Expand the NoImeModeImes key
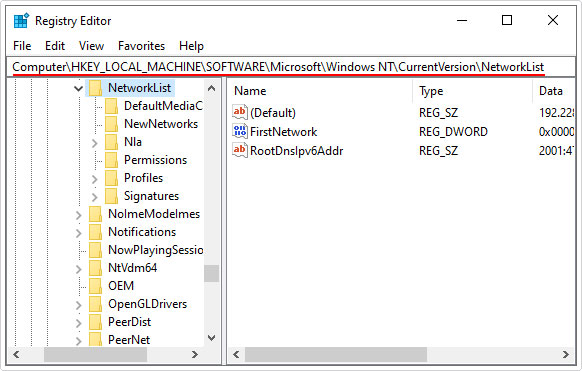Screen dimensions: 582x371 79,215
